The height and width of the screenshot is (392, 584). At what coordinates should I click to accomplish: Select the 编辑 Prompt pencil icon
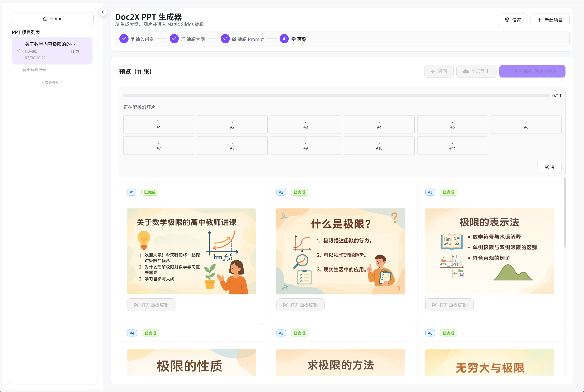click(x=234, y=39)
